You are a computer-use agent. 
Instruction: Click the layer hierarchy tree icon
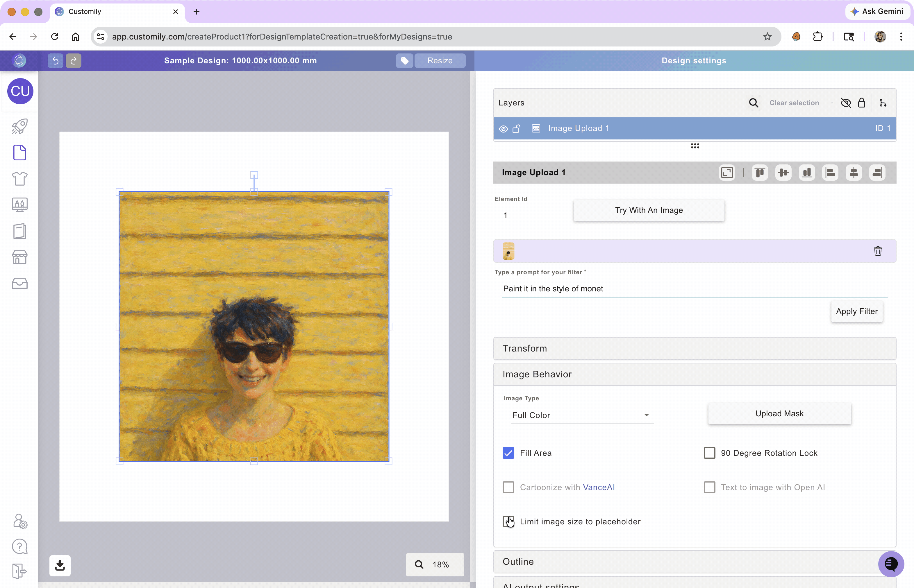[883, 103]
